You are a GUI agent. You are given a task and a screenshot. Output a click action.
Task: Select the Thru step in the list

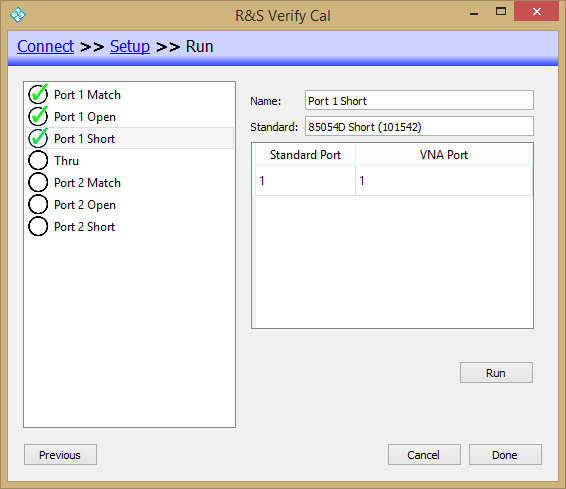[x=130, y=160]
